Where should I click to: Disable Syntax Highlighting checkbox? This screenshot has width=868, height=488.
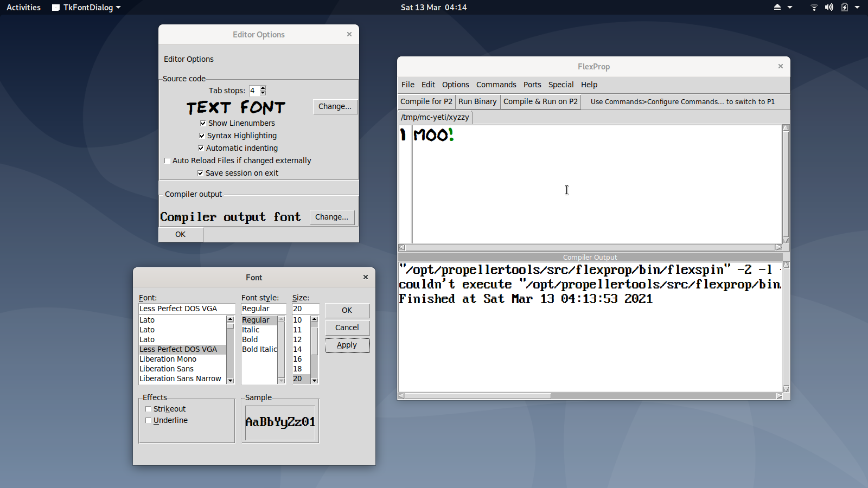tap(202, 136)
